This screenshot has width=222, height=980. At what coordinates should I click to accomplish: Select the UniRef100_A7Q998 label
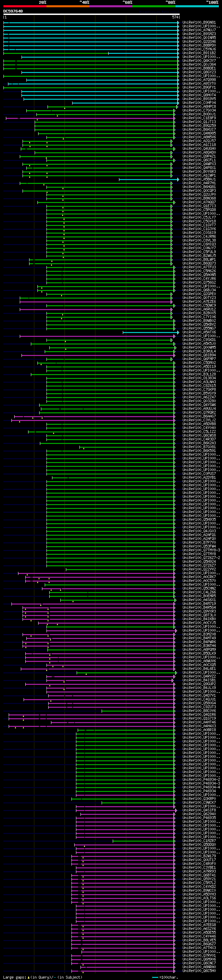coord(199,80)
